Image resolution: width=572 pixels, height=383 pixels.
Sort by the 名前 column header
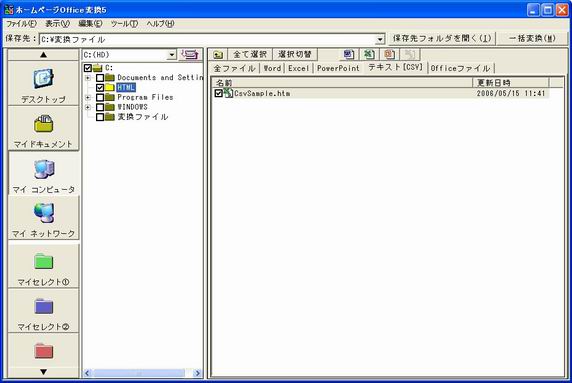click(342, 83)
